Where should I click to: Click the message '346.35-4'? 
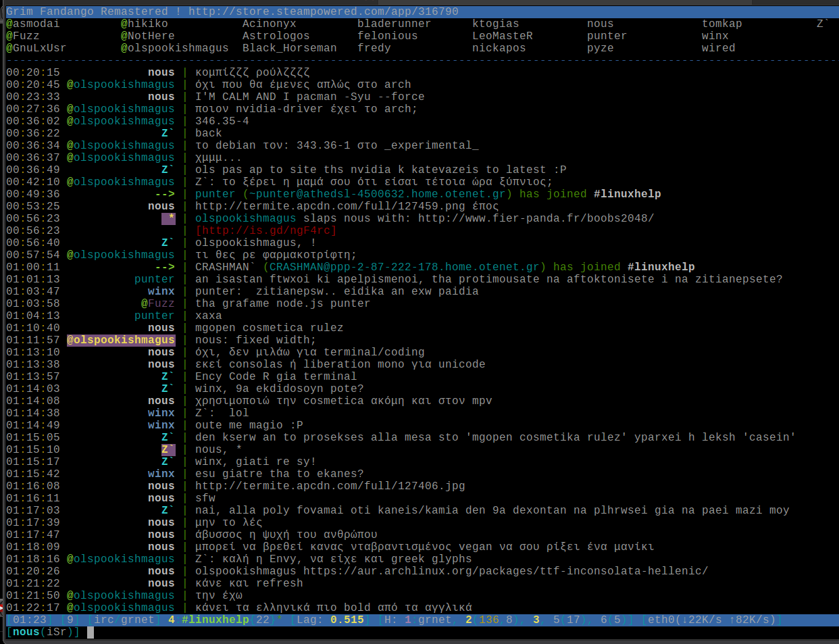click(x=222, y=121)
